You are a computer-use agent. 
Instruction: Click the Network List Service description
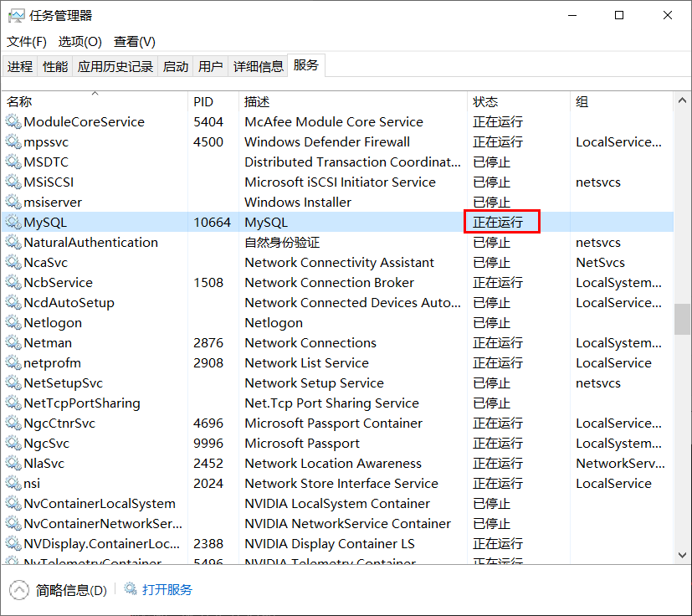307,362
